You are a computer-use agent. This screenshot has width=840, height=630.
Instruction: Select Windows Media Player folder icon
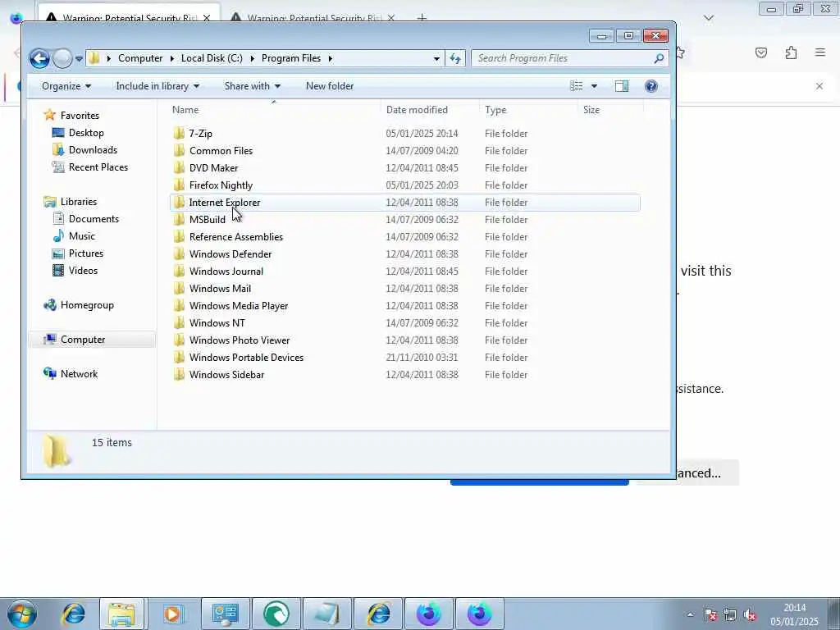[179, 306]
